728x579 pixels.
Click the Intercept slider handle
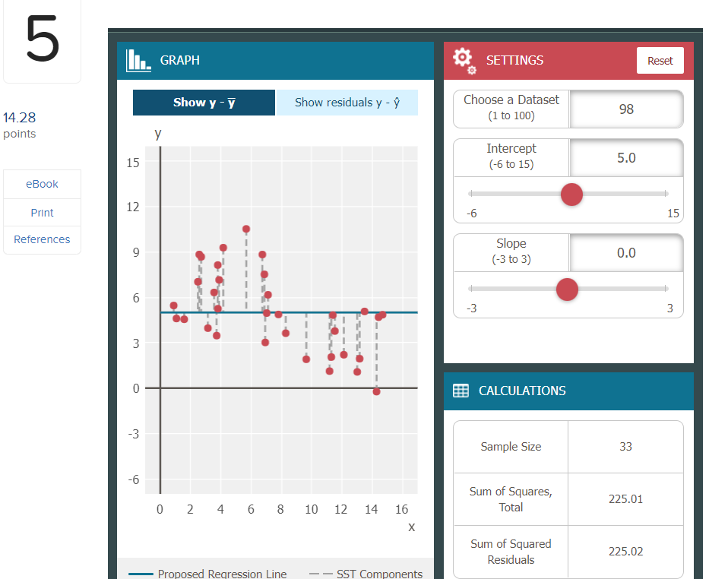point(571,195)
